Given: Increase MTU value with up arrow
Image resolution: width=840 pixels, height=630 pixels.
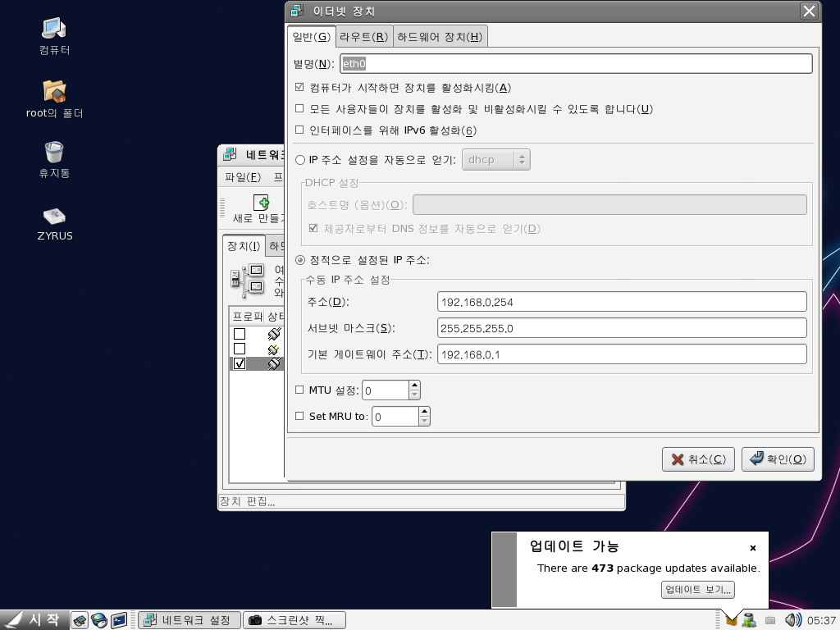Looking at the screenshot, I should [414, 386].
